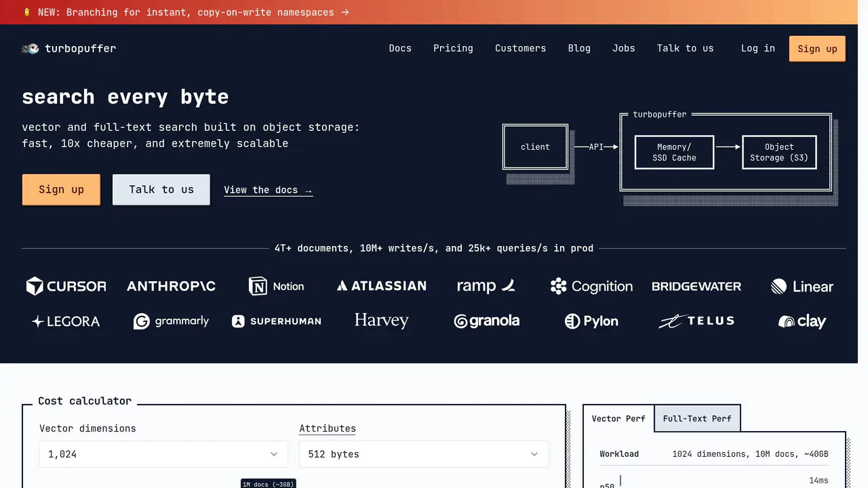Click the '4T+ documents, 10M+ writes/s' stats text

click(x=434, y=248)
